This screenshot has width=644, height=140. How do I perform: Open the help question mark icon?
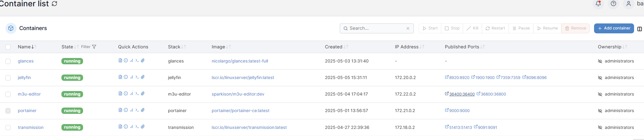tap(613, 4)
